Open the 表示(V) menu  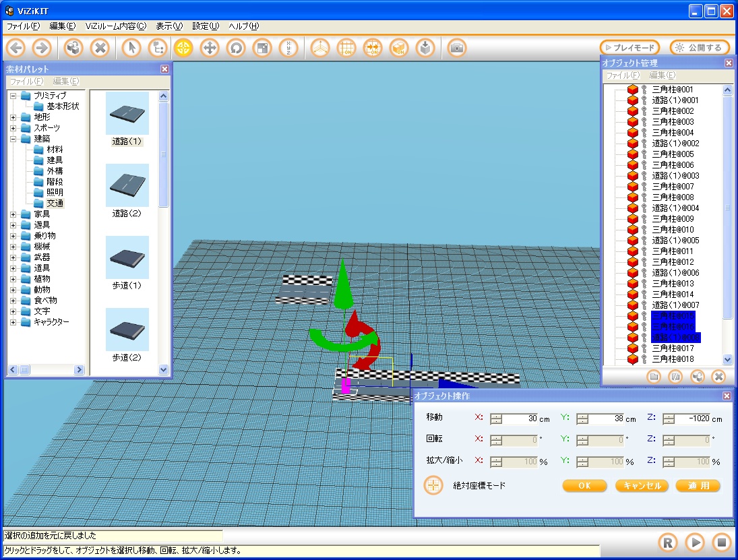pos(169,26)
